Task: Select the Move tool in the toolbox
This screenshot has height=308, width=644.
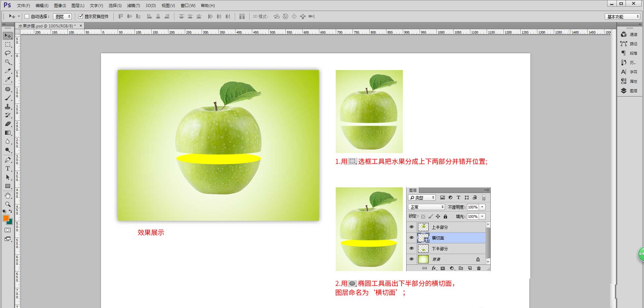Action: (x=8, y=36)
